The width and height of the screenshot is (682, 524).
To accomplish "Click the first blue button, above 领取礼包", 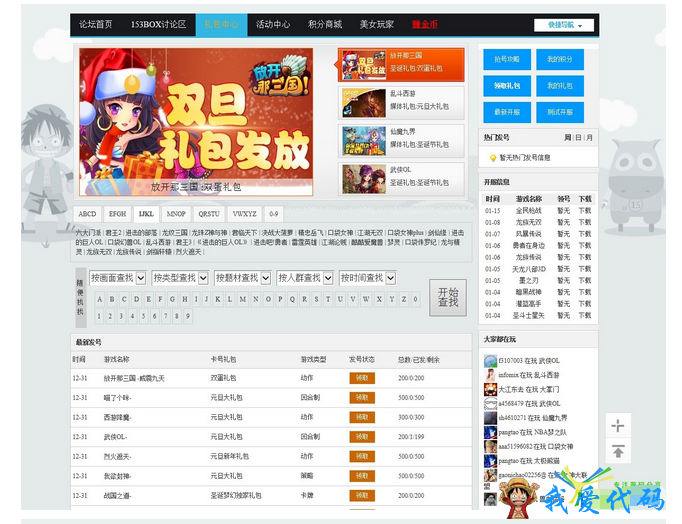I will 507,59.
